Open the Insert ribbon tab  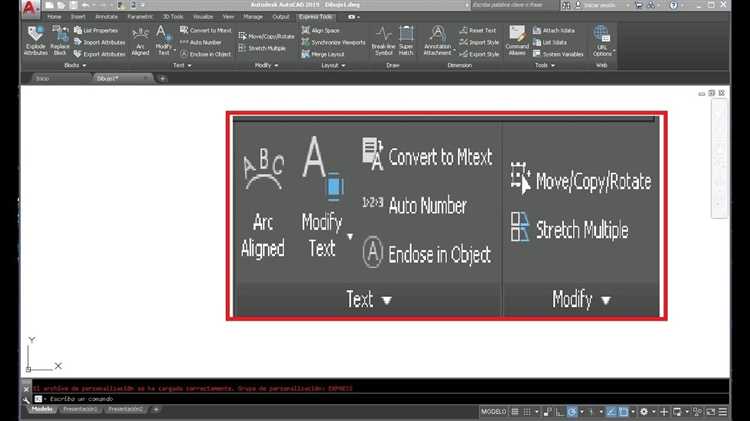coord(78,17)
